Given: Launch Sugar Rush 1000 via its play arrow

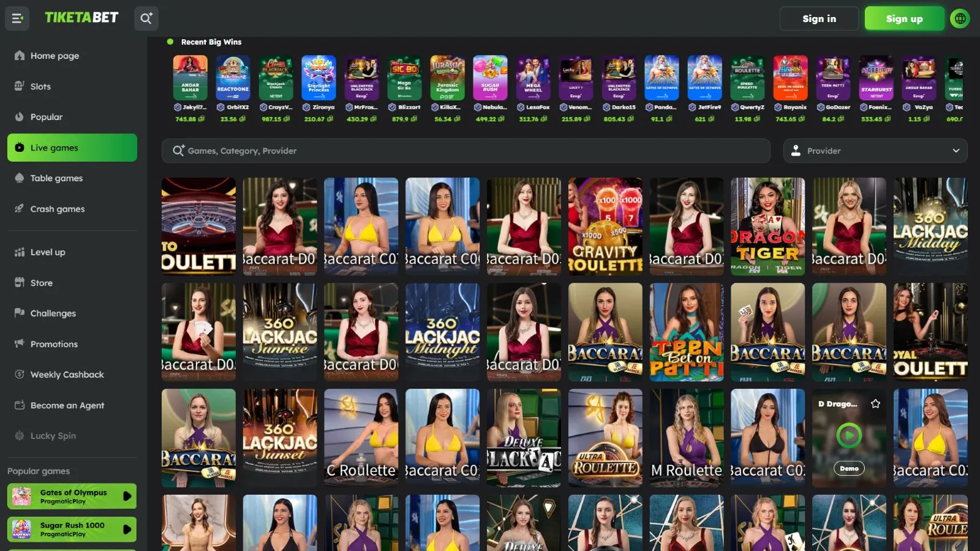Looking at the screenshot, I should click(127, 529).
